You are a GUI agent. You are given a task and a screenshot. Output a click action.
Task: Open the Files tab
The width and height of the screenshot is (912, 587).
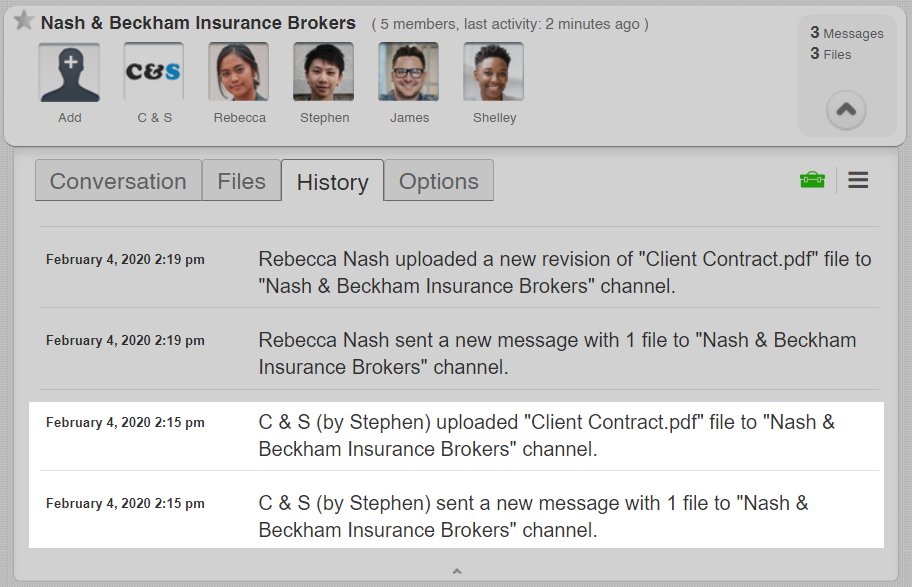(241, 181)
